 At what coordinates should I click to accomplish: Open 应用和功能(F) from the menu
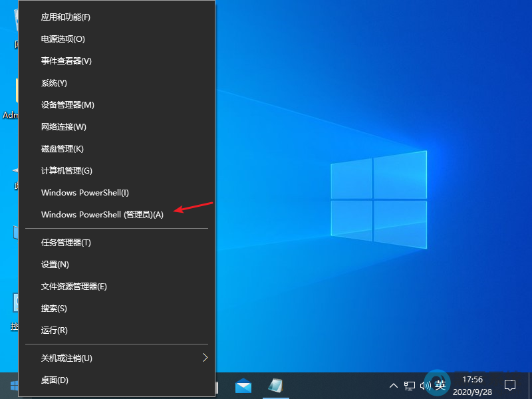[65, 17]
